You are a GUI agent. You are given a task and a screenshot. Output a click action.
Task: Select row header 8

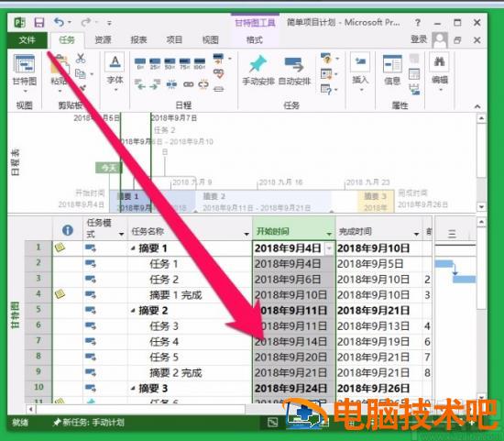(x=38, y=356)
